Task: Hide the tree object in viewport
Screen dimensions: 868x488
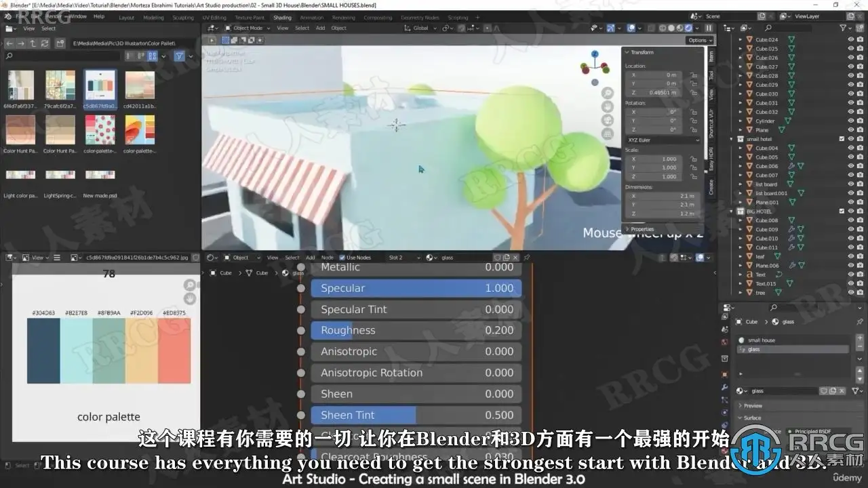Action: tap(851, 292)
